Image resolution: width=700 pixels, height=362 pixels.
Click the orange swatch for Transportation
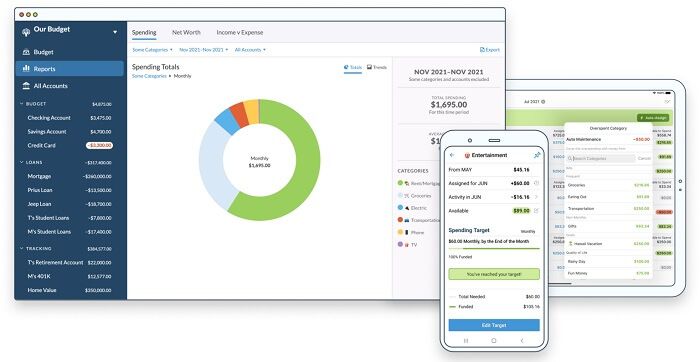400,220
